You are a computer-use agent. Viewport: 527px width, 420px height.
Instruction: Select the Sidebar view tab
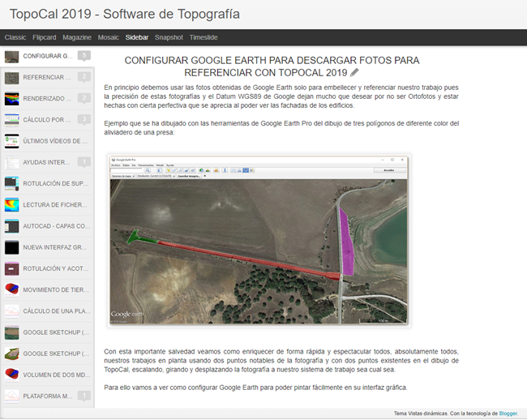tap(137, 37)
